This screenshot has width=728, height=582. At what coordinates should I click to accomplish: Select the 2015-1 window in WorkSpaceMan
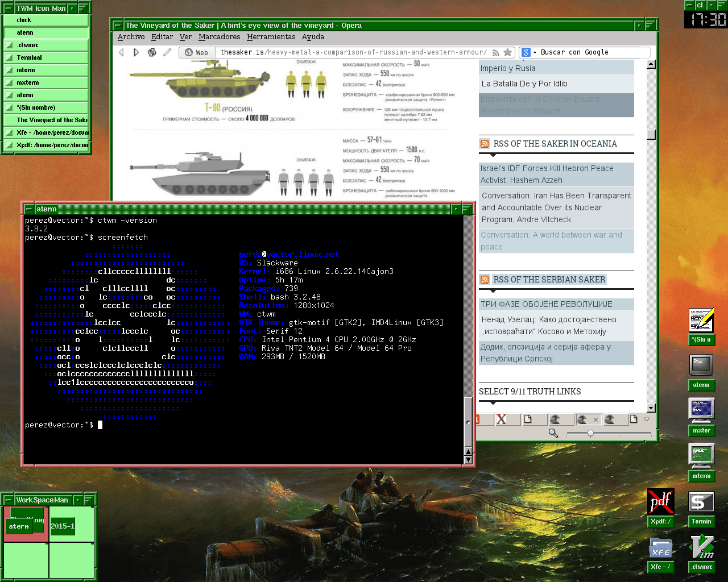(63, 526)
